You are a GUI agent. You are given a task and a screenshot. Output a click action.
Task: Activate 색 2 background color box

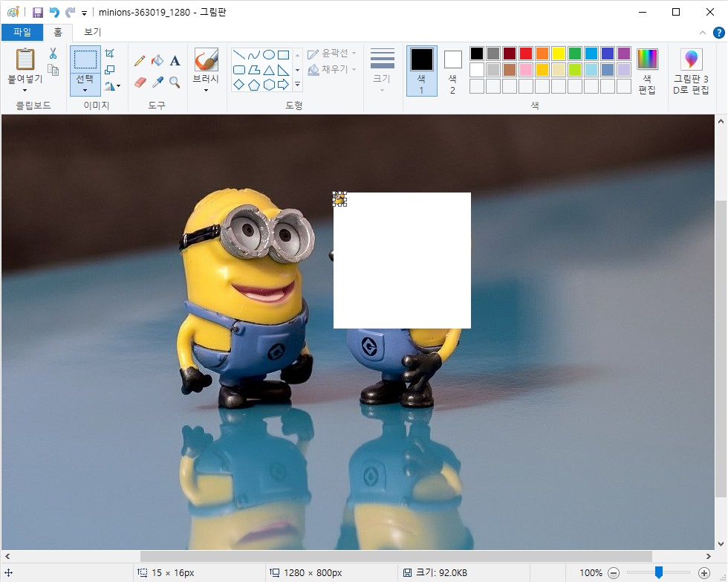(x=452, y=71)
